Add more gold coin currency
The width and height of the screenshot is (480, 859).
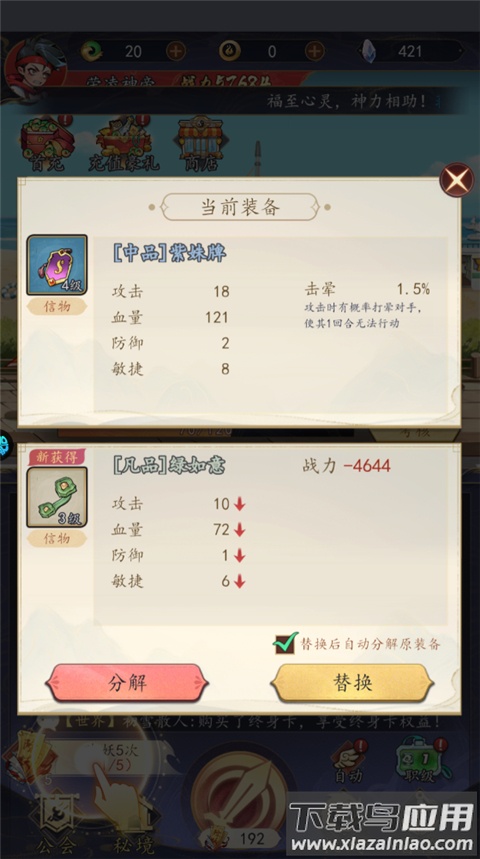[x=315, y=51]
